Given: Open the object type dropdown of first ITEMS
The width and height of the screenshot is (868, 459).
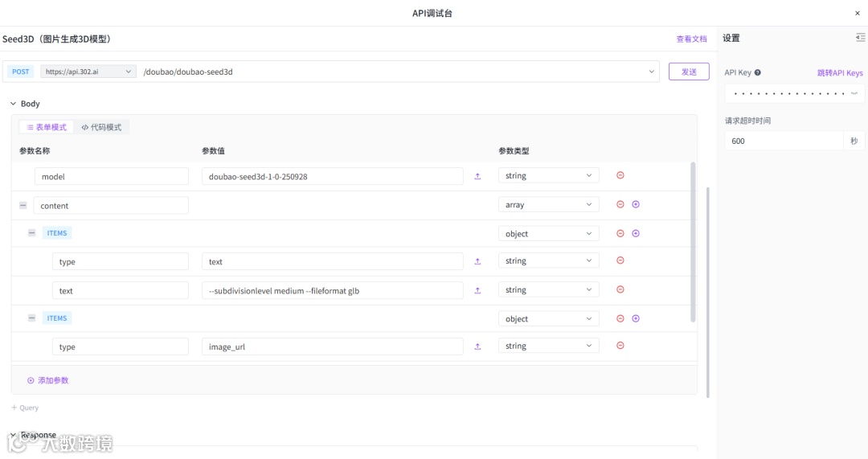Looking at the screenshot, I should pos(549,234).
